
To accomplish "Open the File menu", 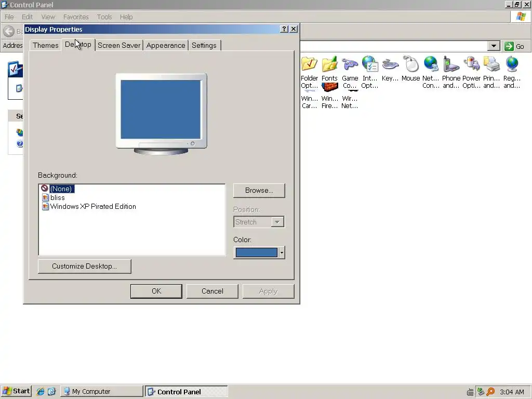I will coord(9,17).
